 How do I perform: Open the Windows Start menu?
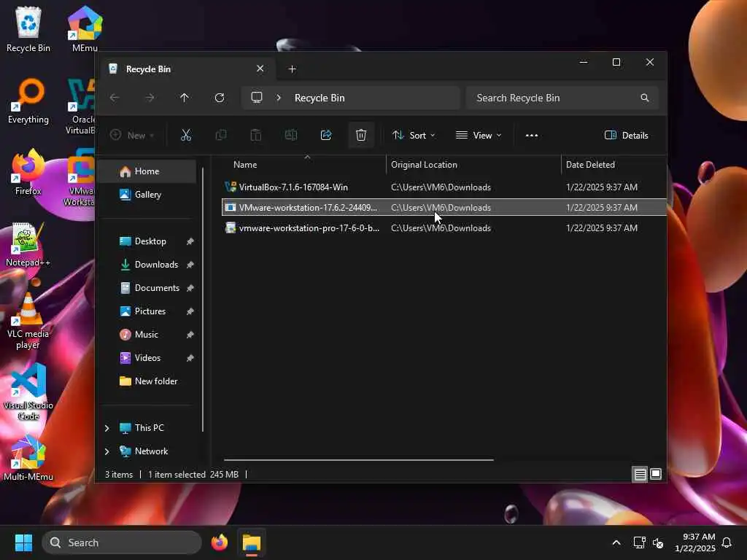[23, 542]
